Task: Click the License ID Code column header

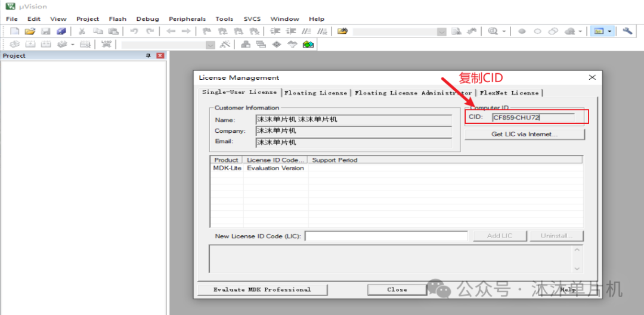Action: [x=275, y=160]
